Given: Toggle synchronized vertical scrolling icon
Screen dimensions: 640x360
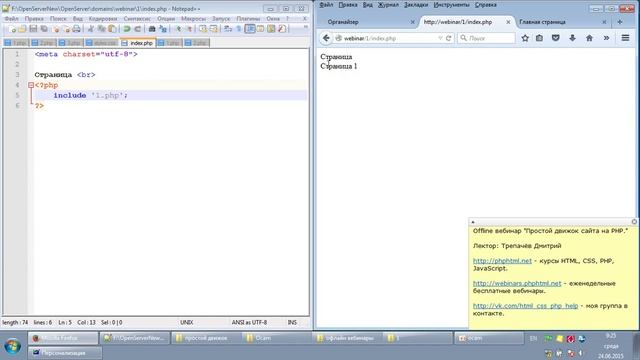Looking at the screenshot, I should click(x=203, y=29).
